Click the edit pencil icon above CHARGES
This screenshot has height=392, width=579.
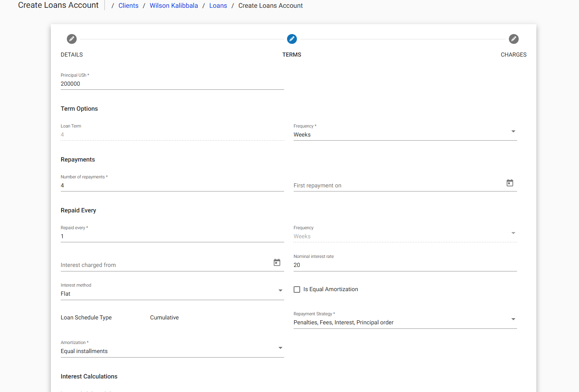[514, 39]
